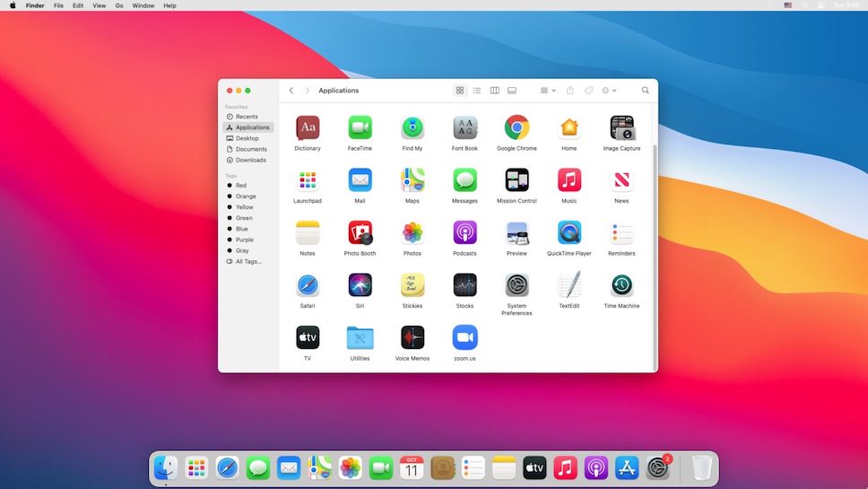Open the Edit menu
This screenshot has height=489, width=868.
[x=78, y=5]
